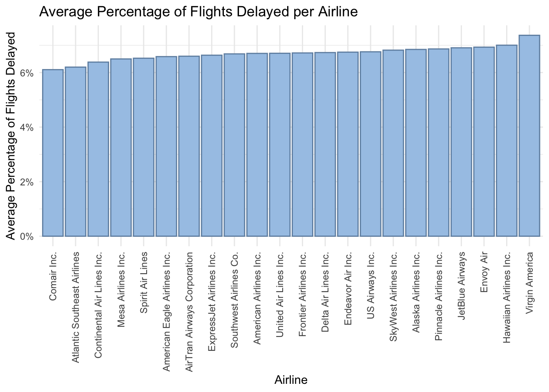This screenshot has height=392, width=549.
Task: Click the Comair Inc. bar
Action: (53, 153)
